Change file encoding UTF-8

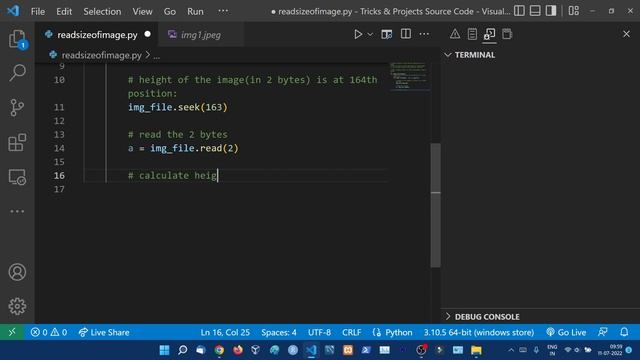pos(319,332)
